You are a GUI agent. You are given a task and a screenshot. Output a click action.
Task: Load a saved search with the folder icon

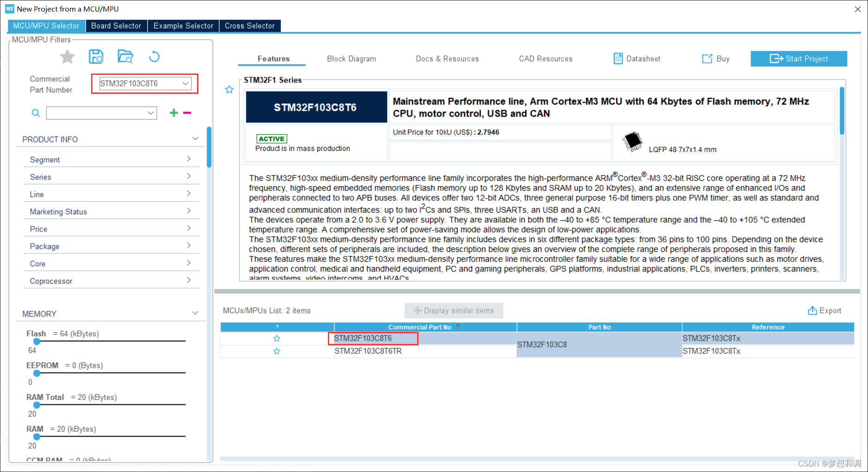(x=125, y=56)
